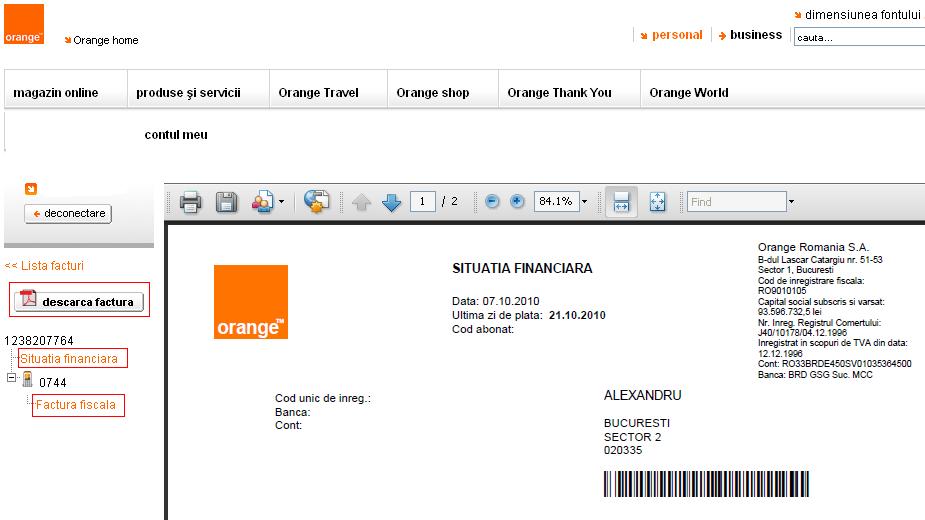Viewport: 925px width, 520px height.
Task: Click dimensiunea fontului link
Action: (x=862, y=15)
